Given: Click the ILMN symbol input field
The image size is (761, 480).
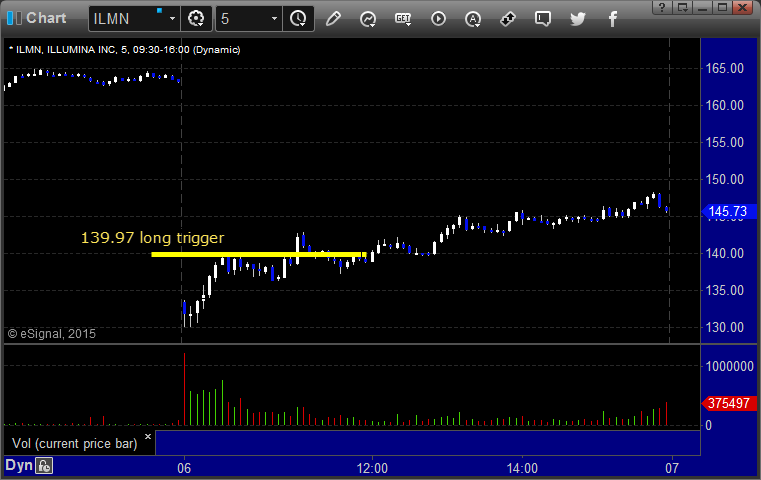Looking at the screenshot, I should (128, 19).
